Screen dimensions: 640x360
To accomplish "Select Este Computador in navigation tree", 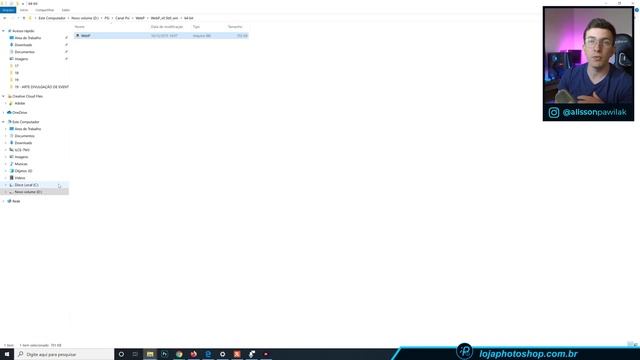I will click(x=26, y=122).
